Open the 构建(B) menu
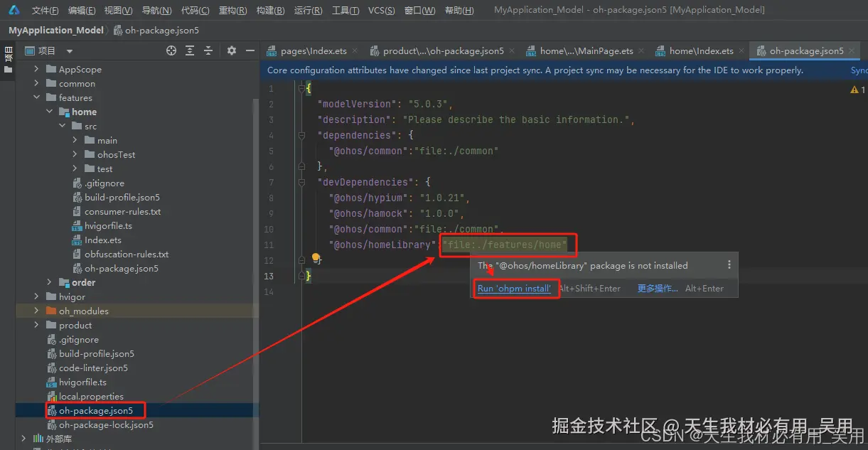 (270, 10)
